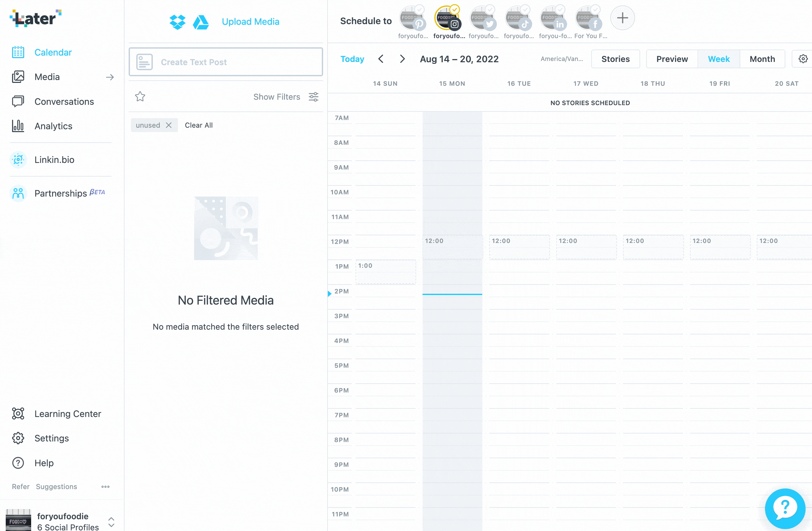The height and width of the screenshot is (531, 812).
Task: Click the Create Text Post link
Action: (x=226, y=62)
